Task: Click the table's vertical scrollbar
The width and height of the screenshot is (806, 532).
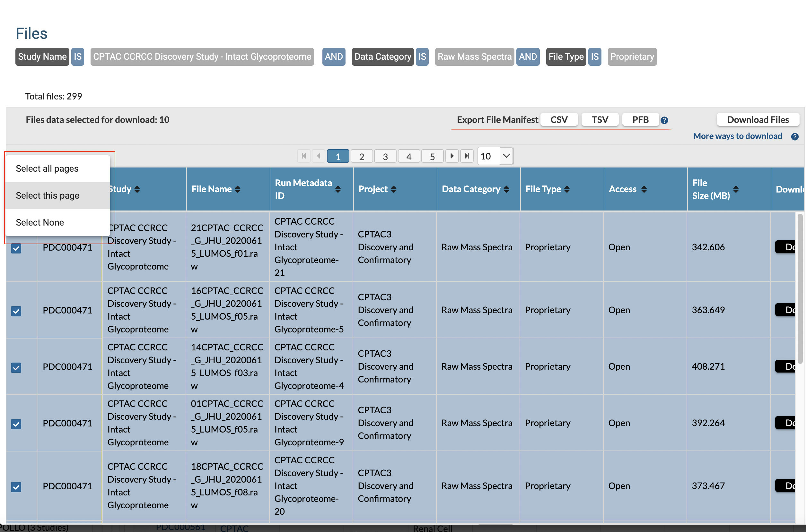Action: [x=800, y=288]
